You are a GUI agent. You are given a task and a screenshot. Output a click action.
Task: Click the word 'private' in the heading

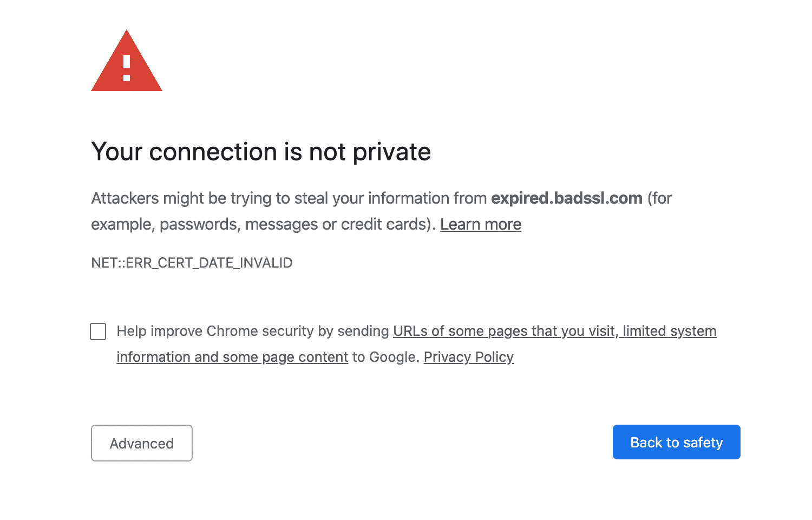(x=391, y=152)
